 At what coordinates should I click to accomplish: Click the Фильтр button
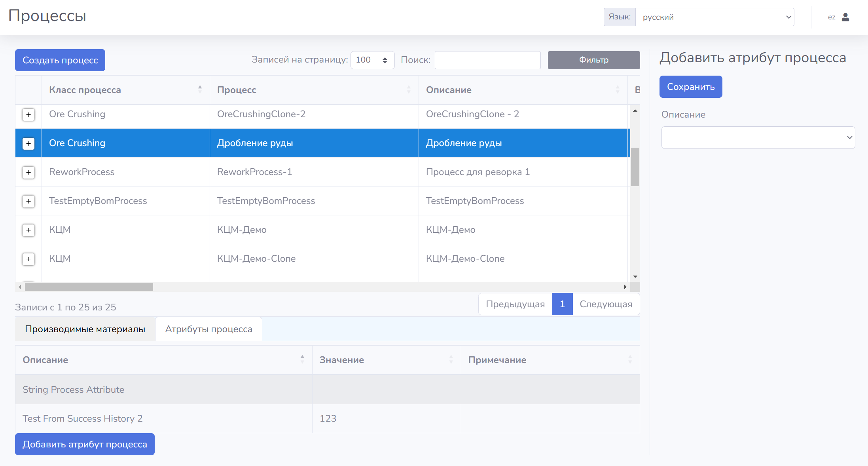[x=593, y=60]
